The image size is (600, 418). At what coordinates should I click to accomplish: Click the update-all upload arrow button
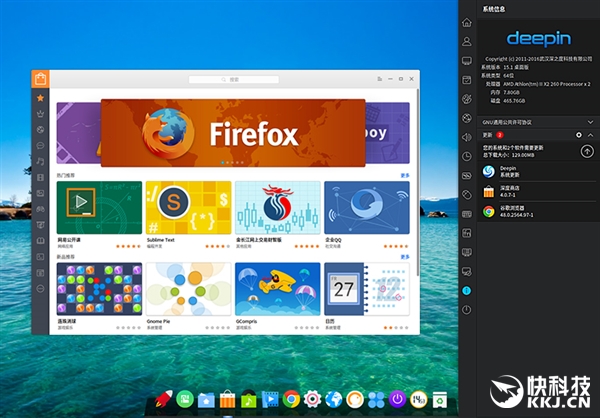click(x=587, y=151)
